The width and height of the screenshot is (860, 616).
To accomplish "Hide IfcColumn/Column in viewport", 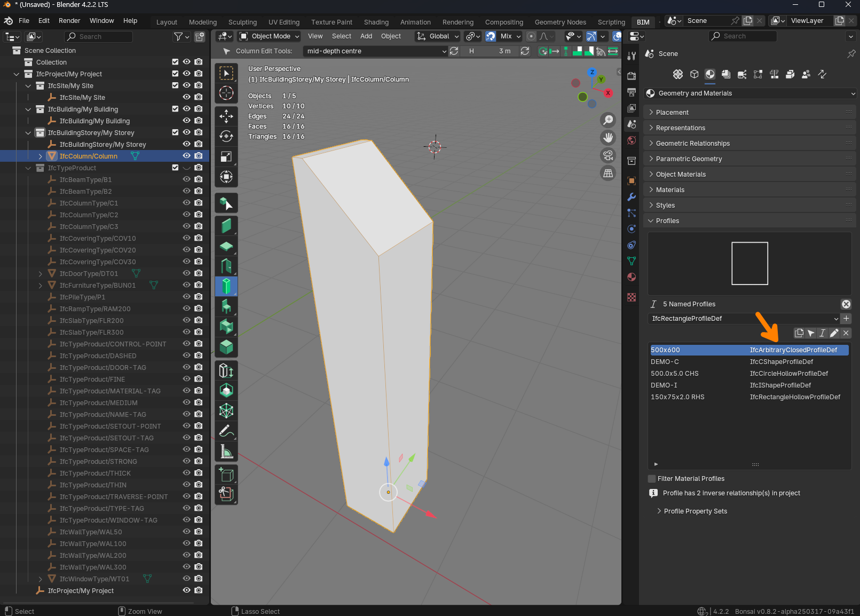I will [187, 156].
